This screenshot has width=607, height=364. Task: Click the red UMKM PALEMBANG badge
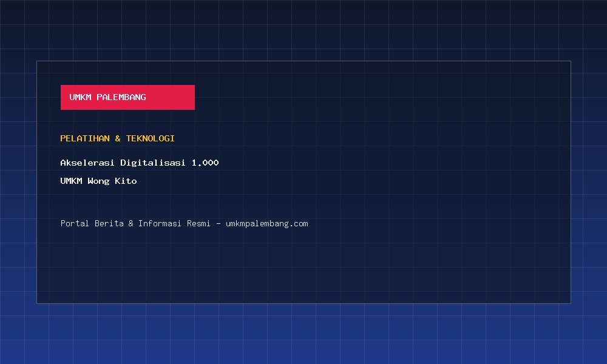coord(127,97)
